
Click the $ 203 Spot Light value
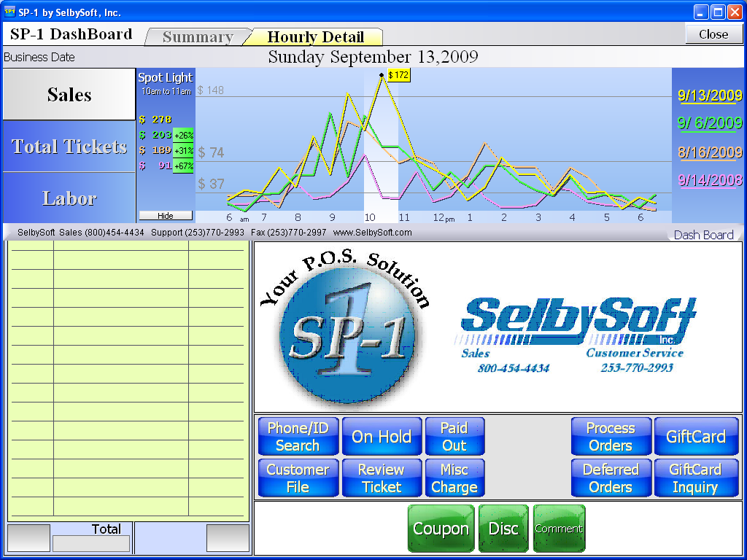155,135
